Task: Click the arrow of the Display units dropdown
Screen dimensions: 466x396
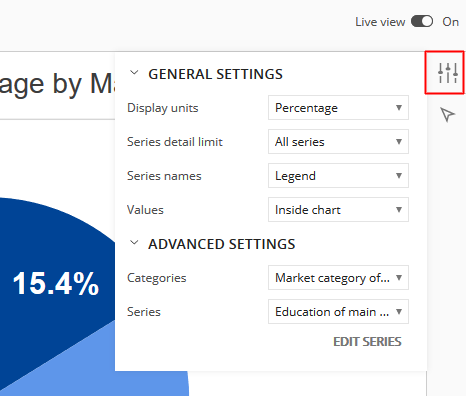Action: point(399,108)
